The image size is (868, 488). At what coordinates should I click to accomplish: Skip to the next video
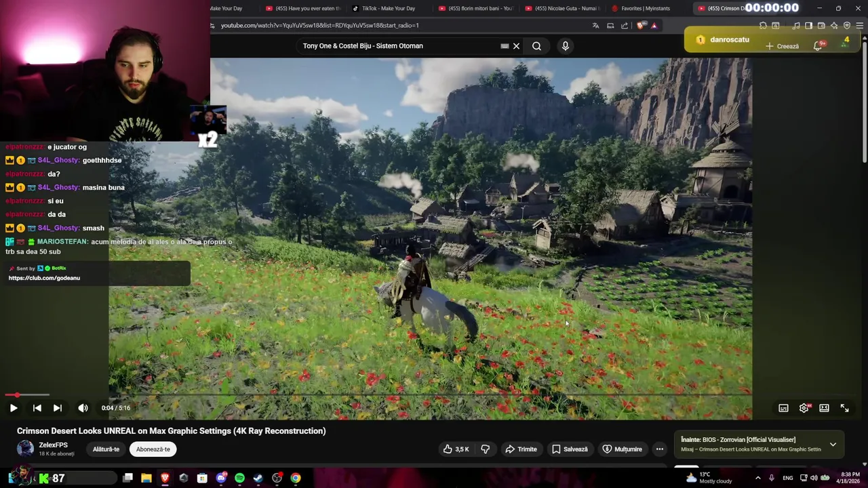coord(58,408)
